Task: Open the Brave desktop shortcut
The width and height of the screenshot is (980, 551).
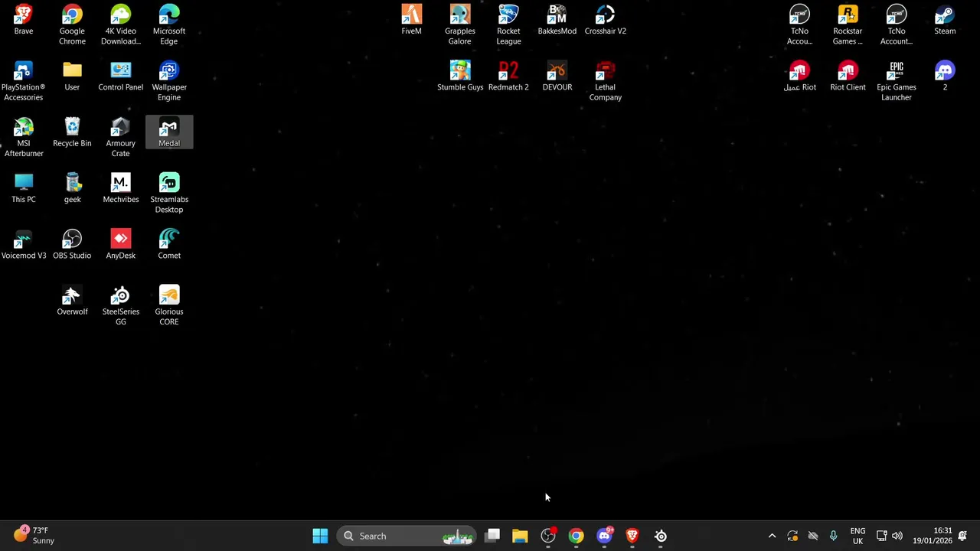Action: [24, 21]
